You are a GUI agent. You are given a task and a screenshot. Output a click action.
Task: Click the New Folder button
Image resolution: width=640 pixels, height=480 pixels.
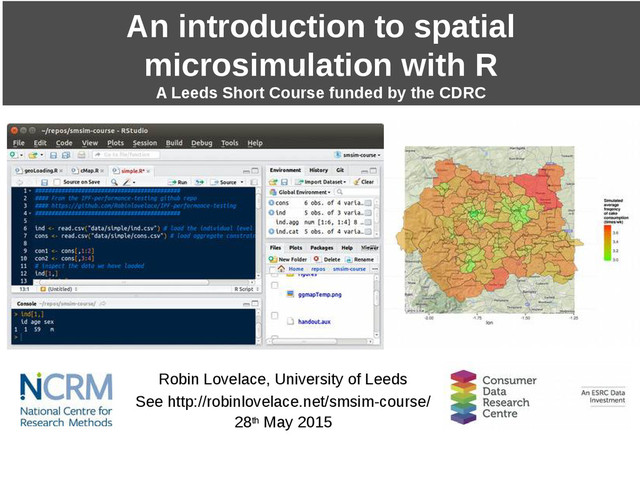(x=288, y=259)
